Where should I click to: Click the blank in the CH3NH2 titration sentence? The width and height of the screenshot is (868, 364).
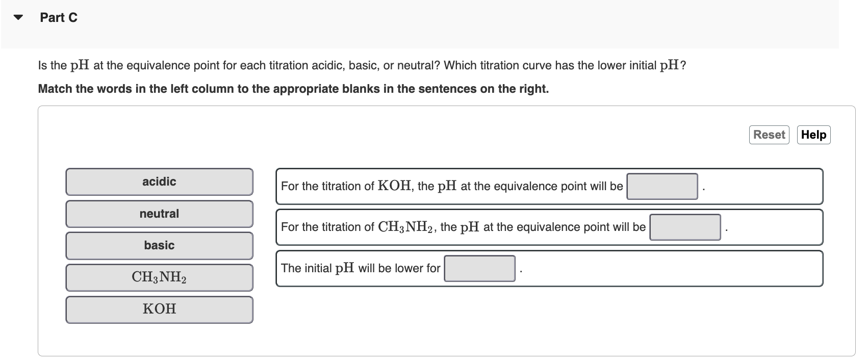685,227
